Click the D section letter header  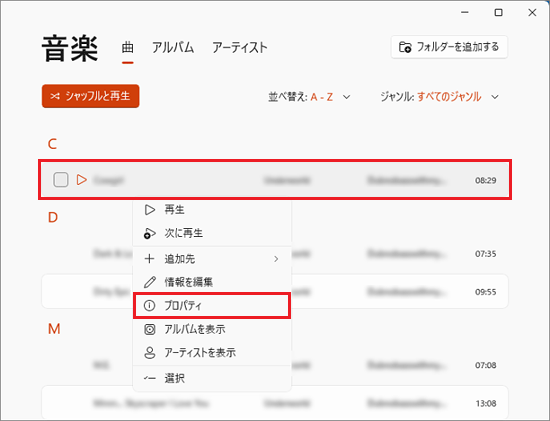[x=53, y=218]
